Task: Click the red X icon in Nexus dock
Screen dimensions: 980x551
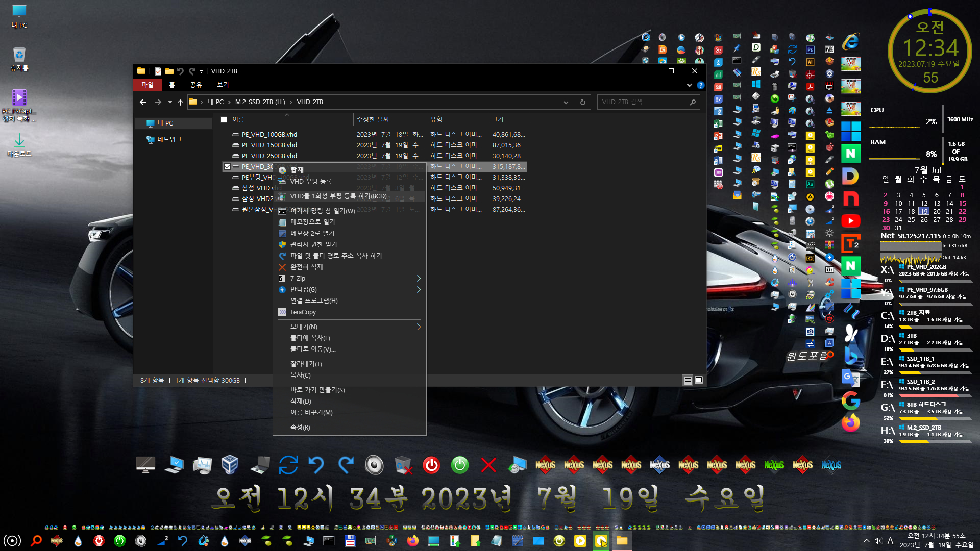Action: click(488, 465)
